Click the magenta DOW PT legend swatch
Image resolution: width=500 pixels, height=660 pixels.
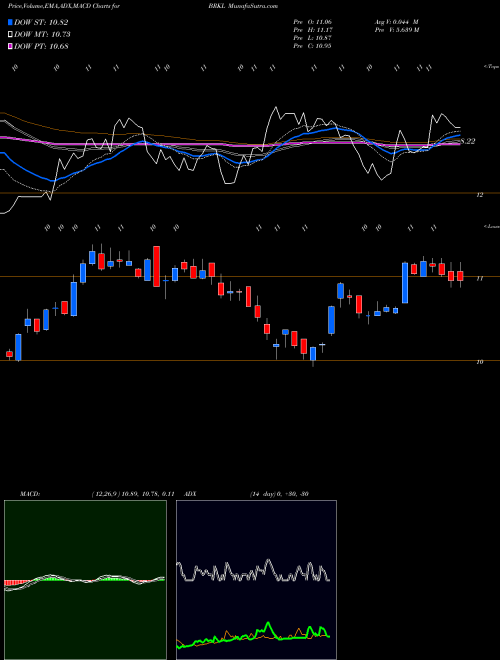click(11, 46)
